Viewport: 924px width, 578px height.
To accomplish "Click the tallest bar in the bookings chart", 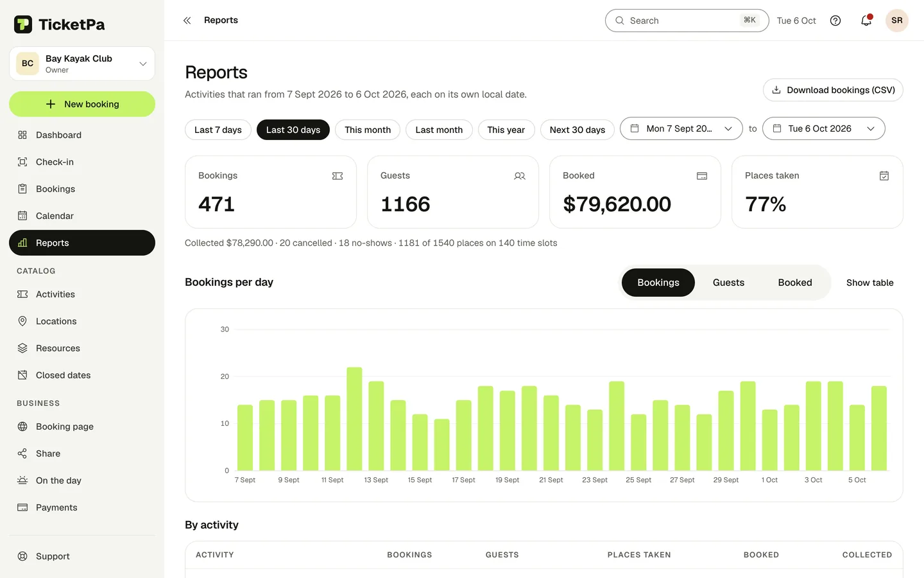I will (354, 419).
